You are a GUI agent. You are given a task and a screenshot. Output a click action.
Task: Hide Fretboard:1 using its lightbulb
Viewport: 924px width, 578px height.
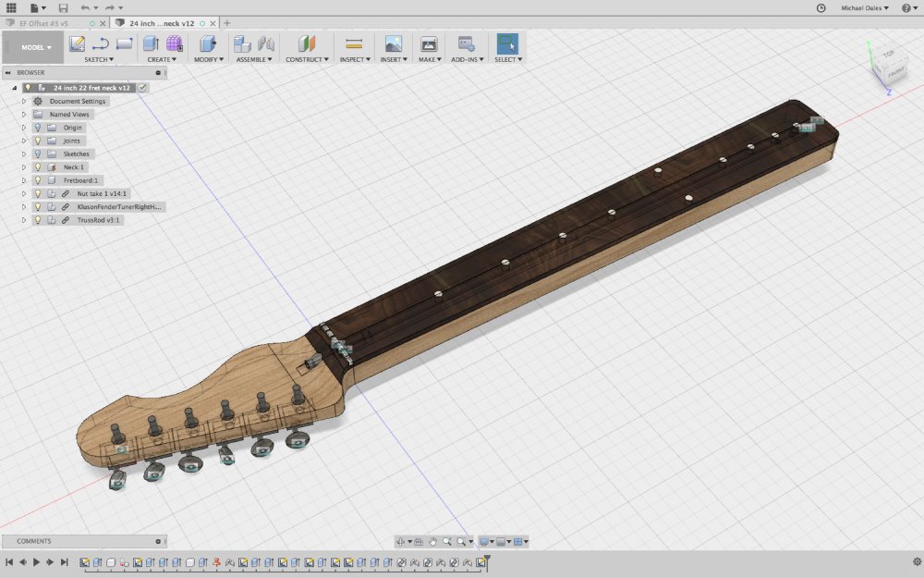pos(38,180)
